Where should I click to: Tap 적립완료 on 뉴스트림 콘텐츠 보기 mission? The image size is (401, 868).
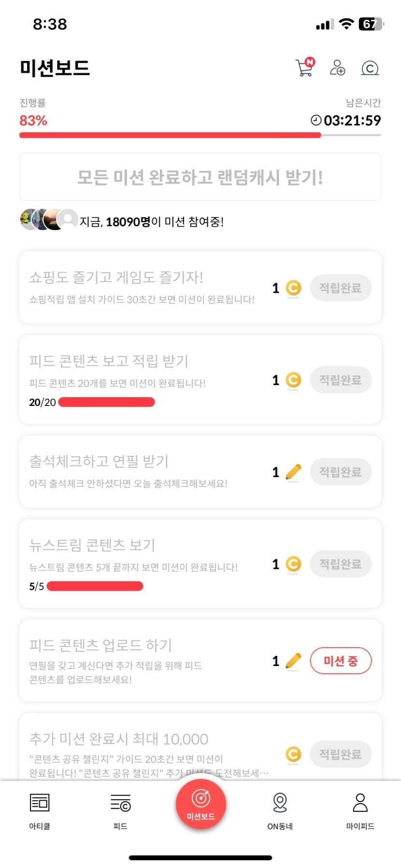pos(341,564)
